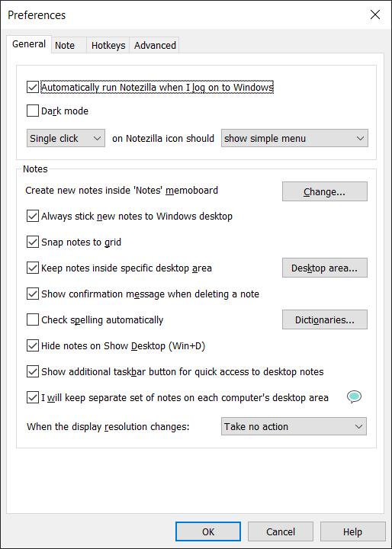This screenshot has width=392, height=549.
Task: Toggle Snap notes to grid
Action: click(x=33, y=242)
